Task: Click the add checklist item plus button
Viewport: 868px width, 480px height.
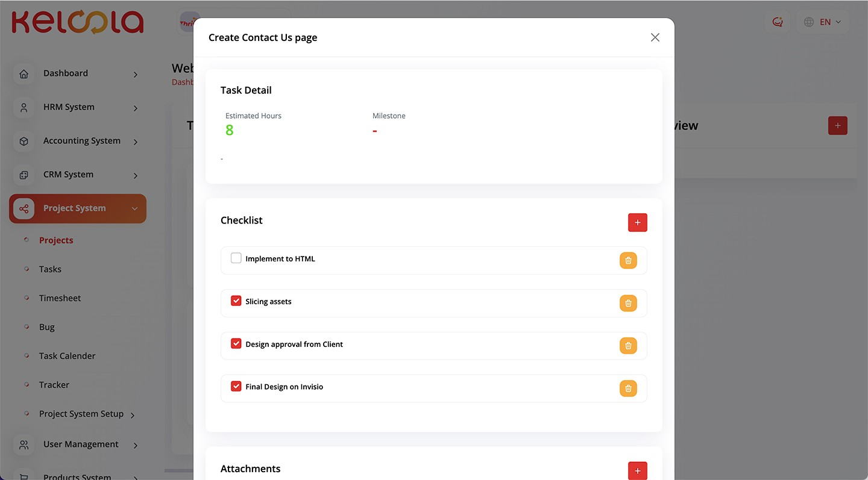Action: (637, 222)
